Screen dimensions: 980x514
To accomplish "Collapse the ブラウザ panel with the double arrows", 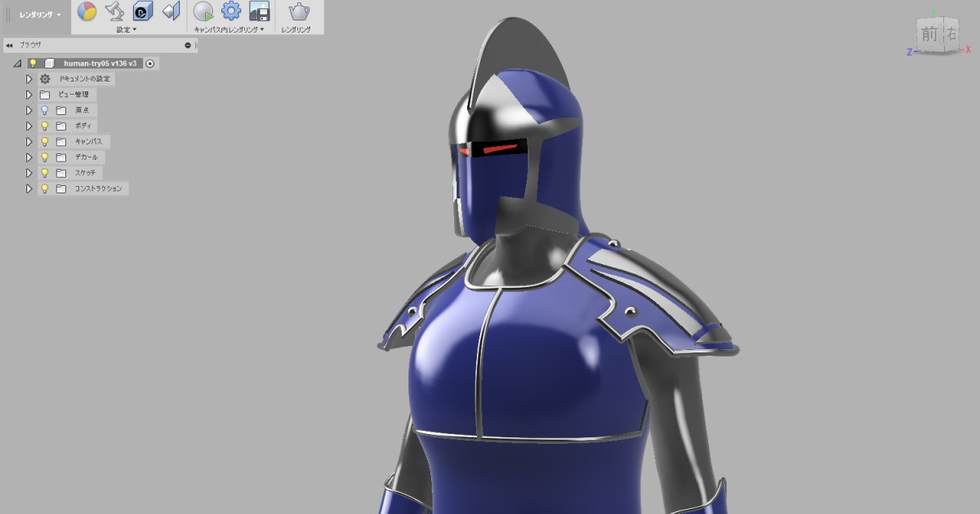I will pos(10,45).
